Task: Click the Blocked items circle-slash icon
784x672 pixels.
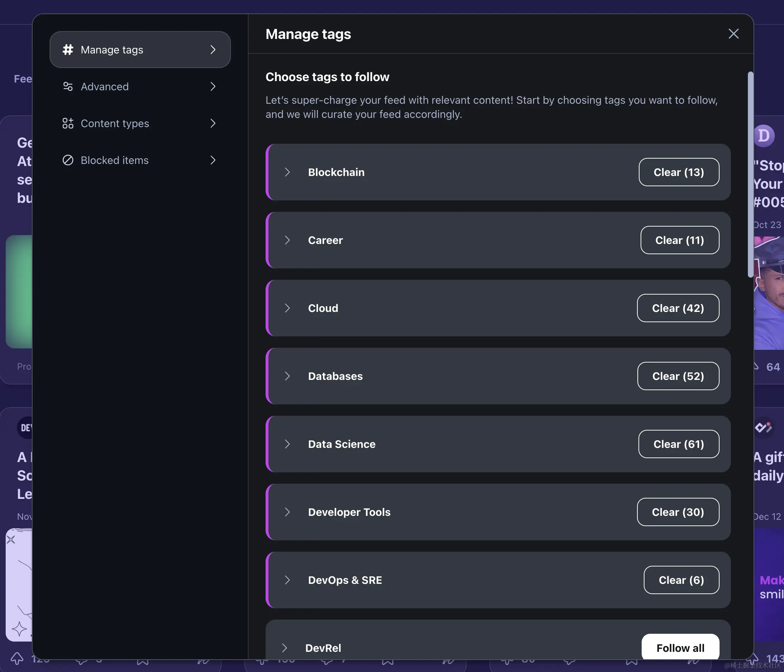Action: tap(68, 160)
